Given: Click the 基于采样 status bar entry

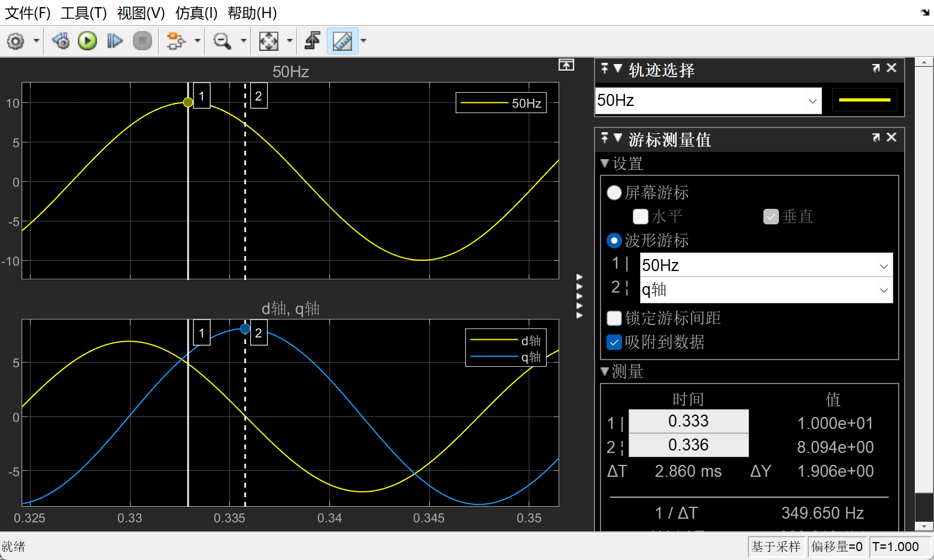Looking at the screenshot, I should (776, 547).
